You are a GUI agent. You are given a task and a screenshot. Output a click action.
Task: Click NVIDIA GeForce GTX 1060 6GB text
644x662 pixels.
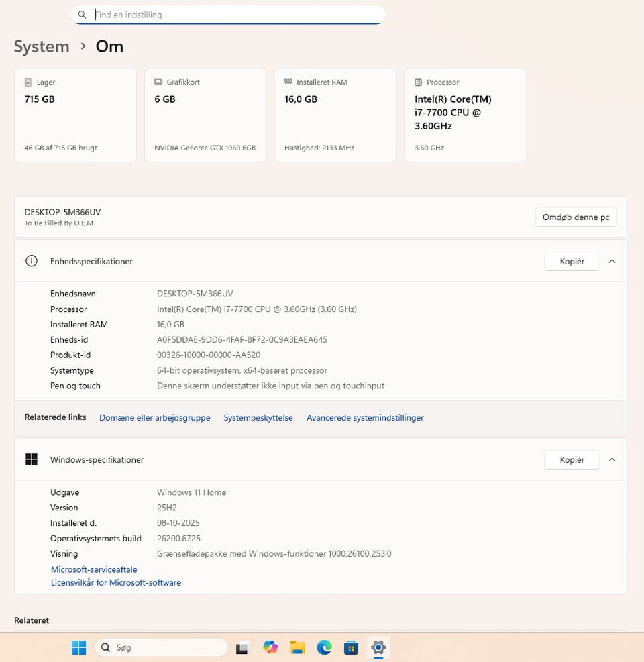205,148
